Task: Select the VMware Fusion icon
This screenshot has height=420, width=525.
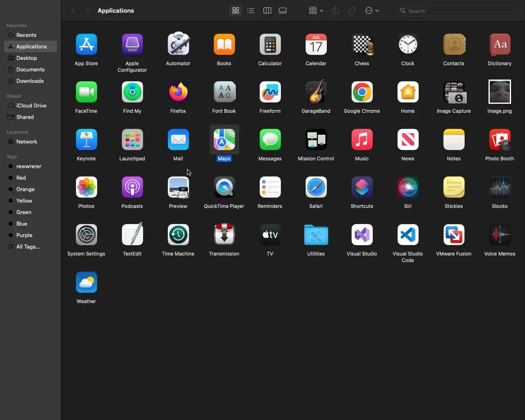Action: point(454,235)
